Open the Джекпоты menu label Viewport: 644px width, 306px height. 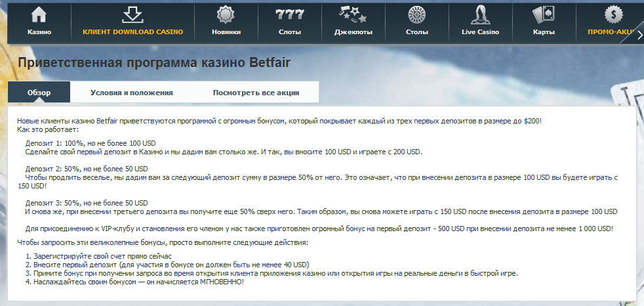tap(353, 32)
